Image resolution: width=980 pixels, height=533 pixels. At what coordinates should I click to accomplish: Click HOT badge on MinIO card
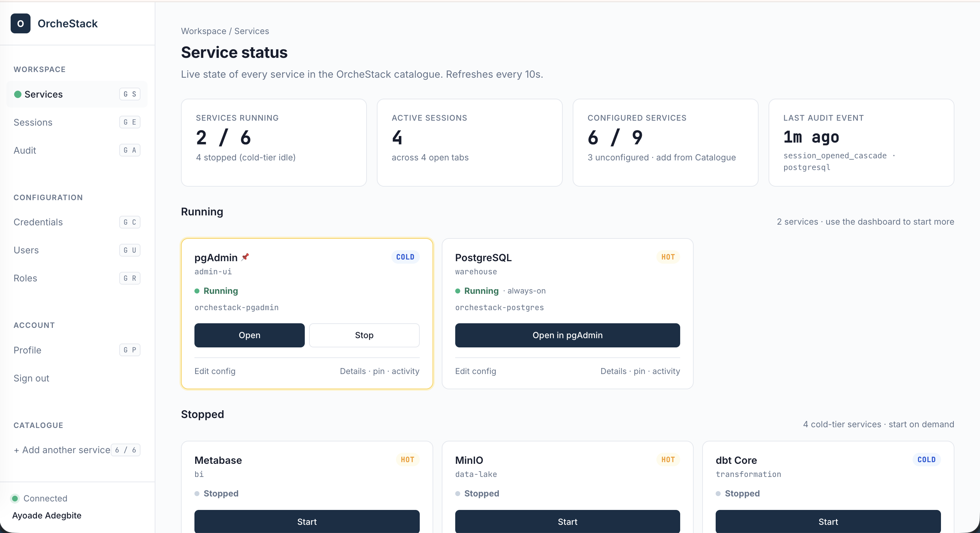[668, 460]
